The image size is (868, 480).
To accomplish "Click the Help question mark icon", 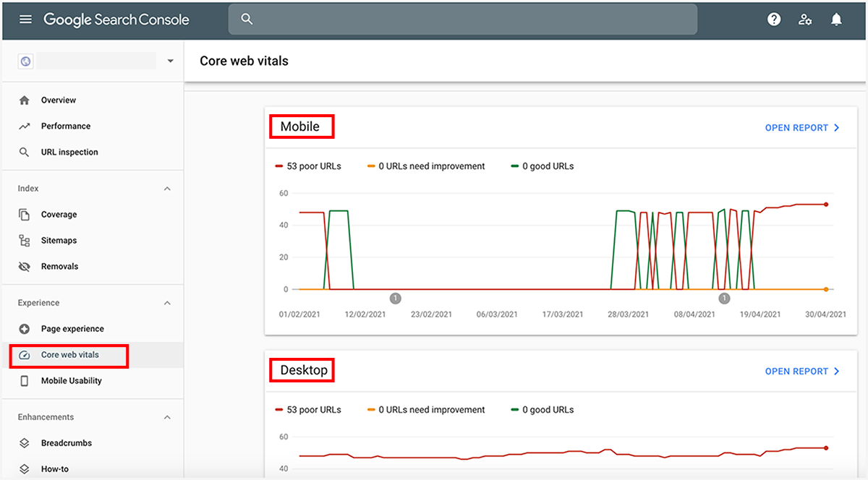I will (x=774, y=19).
